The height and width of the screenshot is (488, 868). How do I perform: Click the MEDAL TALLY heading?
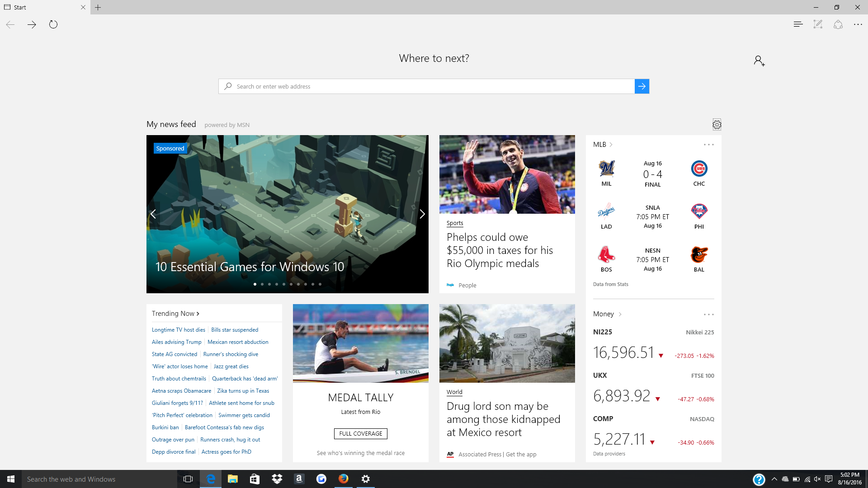361,398
